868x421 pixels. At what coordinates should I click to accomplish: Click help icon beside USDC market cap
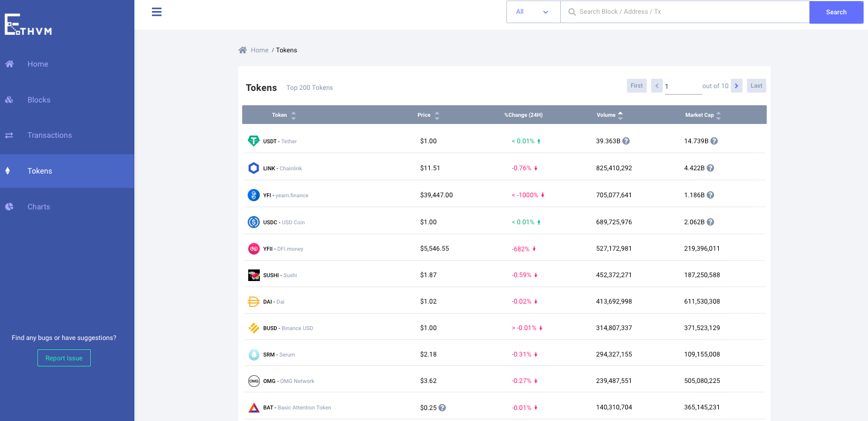click(x=711, y=222)
